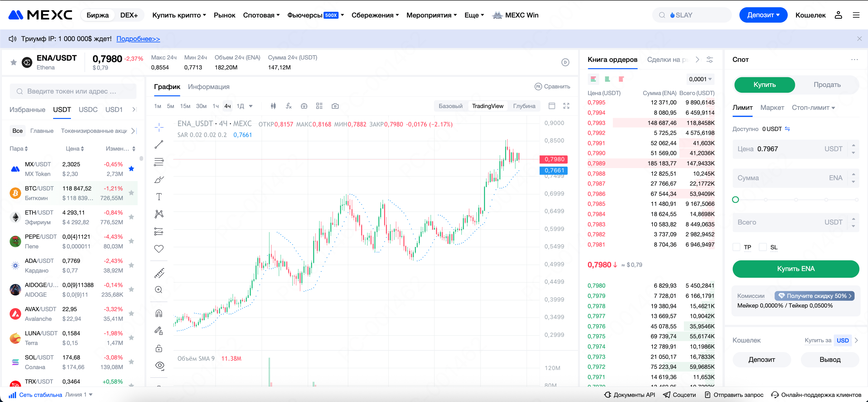Show only bids order book view
The width and height of the screenshot is (868, 402).
[607, 79]
